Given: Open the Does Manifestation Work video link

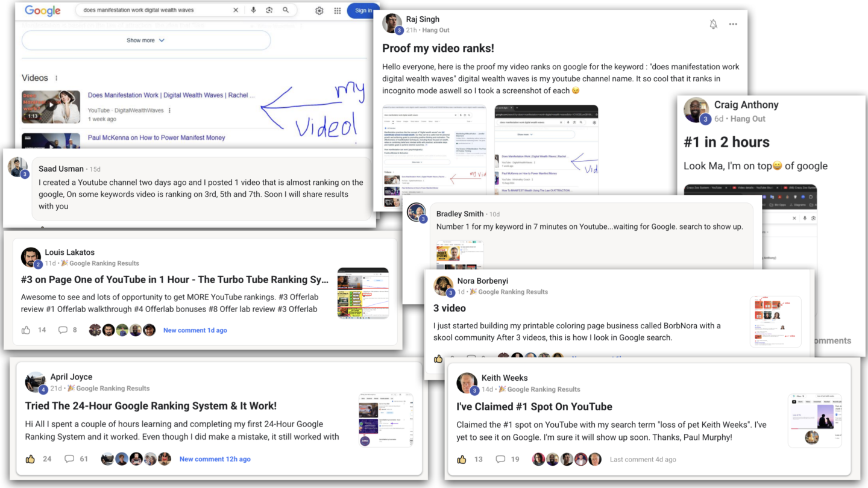Looking at the screenshot, I should click(x=171, y=95).
